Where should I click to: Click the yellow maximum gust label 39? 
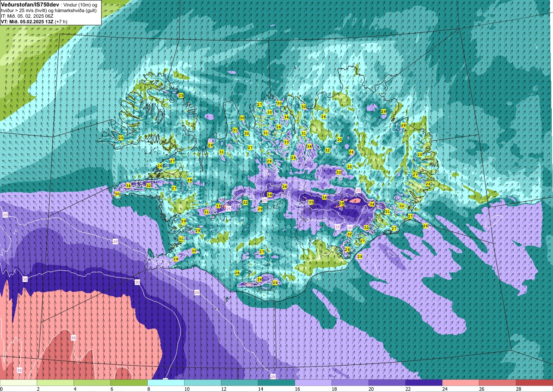pos(342,204)
